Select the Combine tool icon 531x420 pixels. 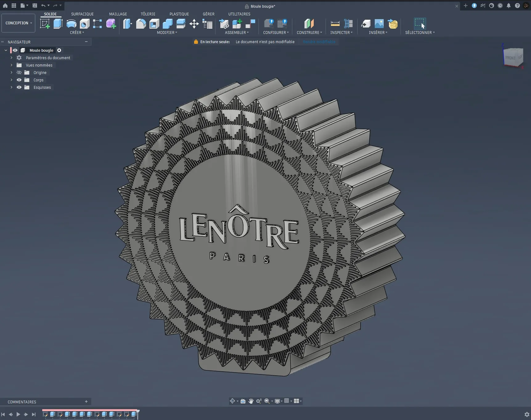[168, 24]
